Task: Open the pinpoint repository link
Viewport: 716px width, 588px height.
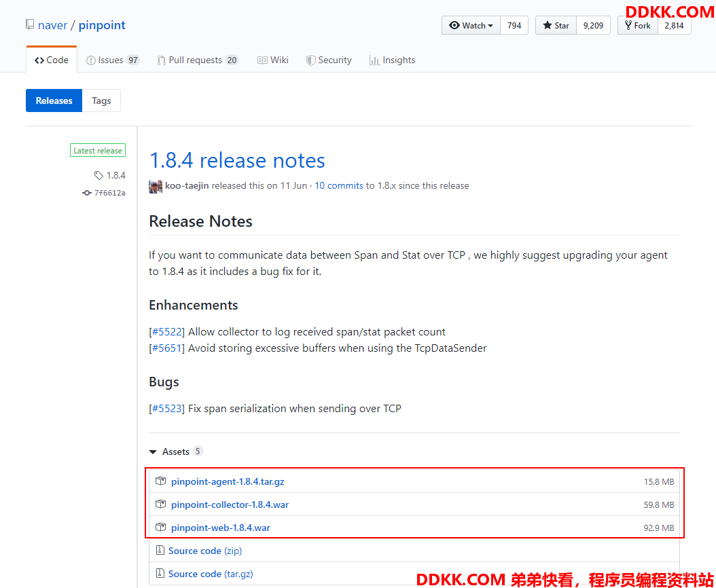Action: pyautogui.click(x=102, y=25)
